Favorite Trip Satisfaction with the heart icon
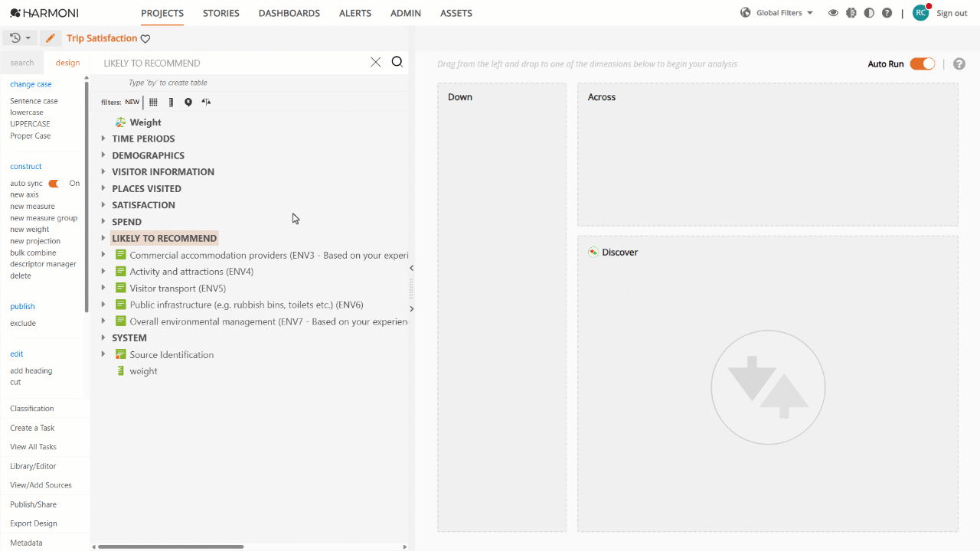 [x=145, y=39]
